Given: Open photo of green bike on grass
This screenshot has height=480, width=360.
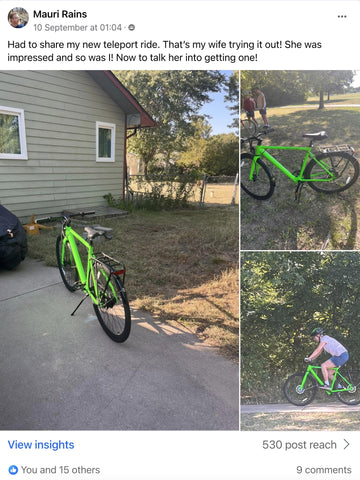Looking at the screenshot, I should (x=300, y=160).
